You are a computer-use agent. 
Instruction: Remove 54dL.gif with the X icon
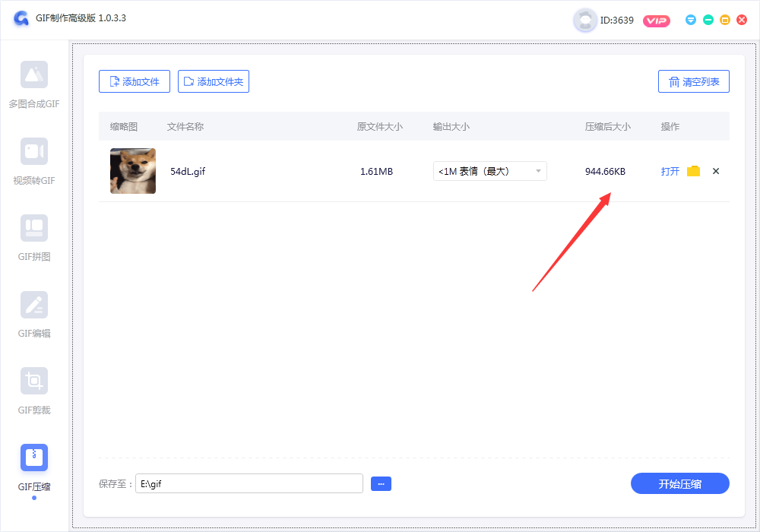coord(715,172)
